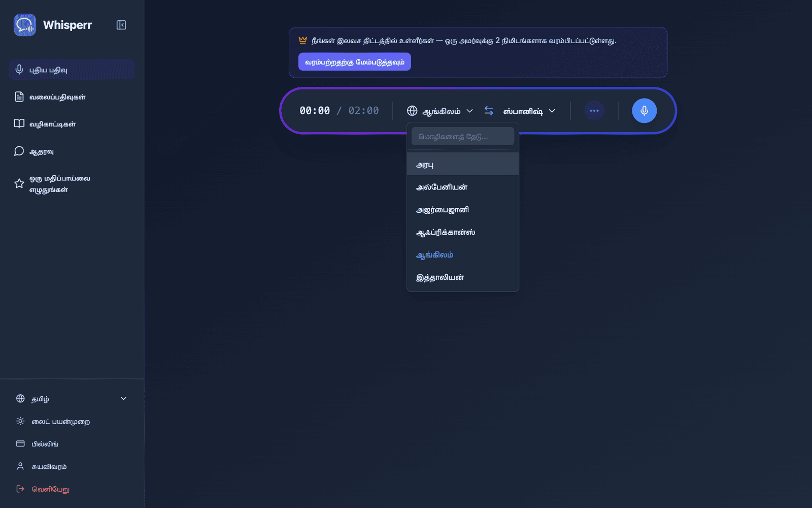Image resolution: width=812 pixels, height=508 pixels.
Task: Click the globe icon beside தமிழ்
Action: [x=20, y=399]
